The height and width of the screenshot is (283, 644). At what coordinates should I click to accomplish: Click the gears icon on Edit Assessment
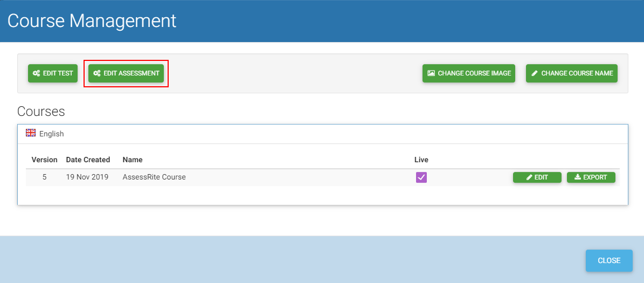pos(97,73)
